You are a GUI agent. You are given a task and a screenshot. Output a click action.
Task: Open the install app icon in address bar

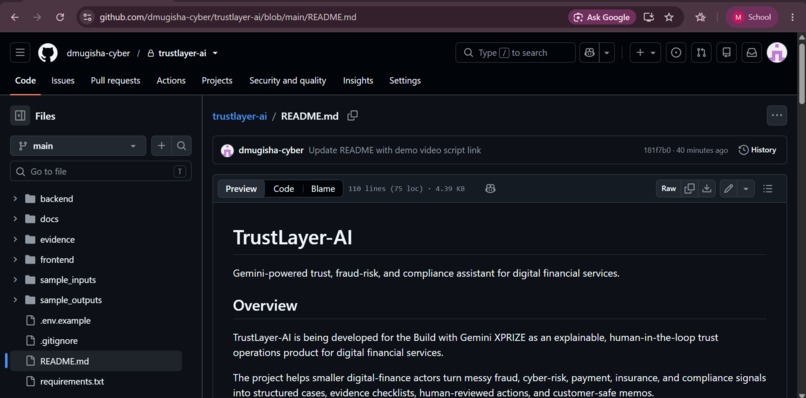[x=649, y=17]
